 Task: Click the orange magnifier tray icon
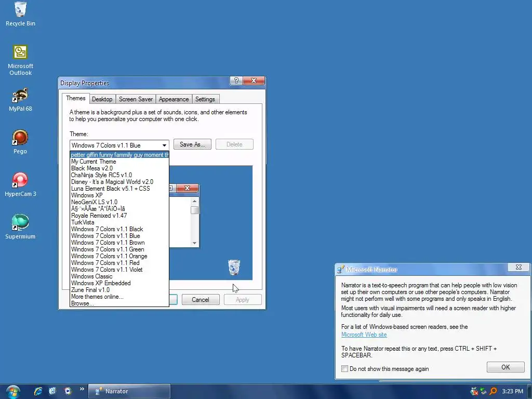coord(494,391)
